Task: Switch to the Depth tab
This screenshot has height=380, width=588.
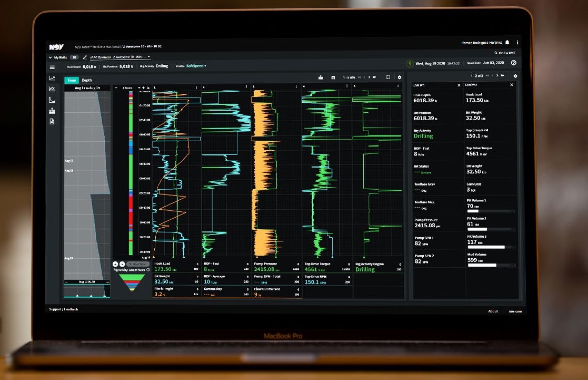Action: (x=86, y=80)
